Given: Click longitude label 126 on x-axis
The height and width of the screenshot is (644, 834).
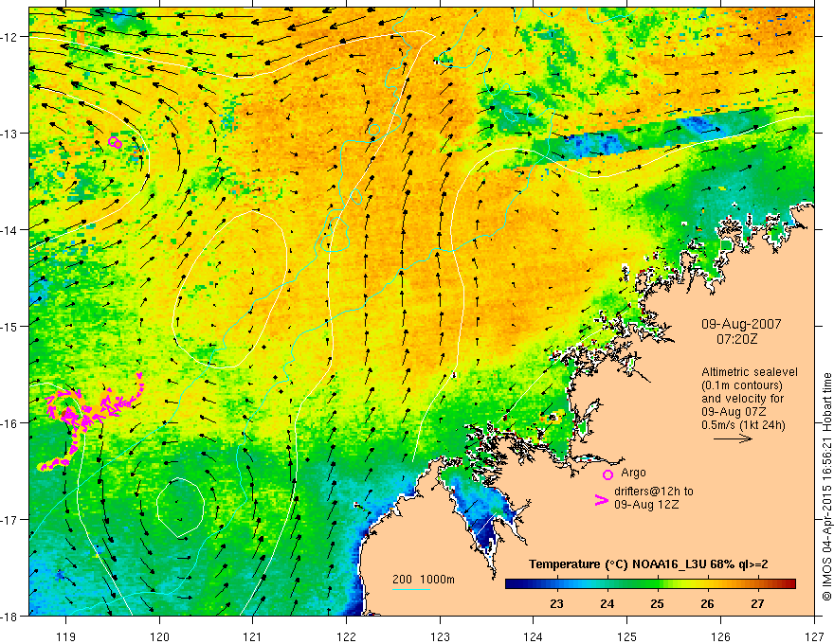Looking at the screenshot, I should (x=720, y=636).
